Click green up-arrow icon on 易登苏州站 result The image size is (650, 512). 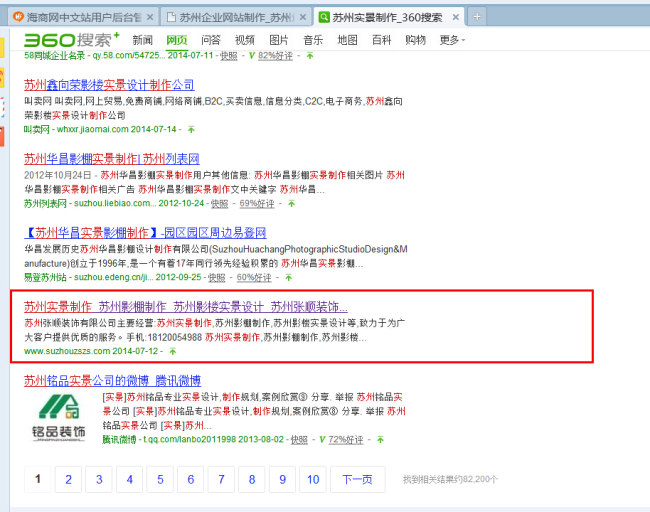coord(289,277)
